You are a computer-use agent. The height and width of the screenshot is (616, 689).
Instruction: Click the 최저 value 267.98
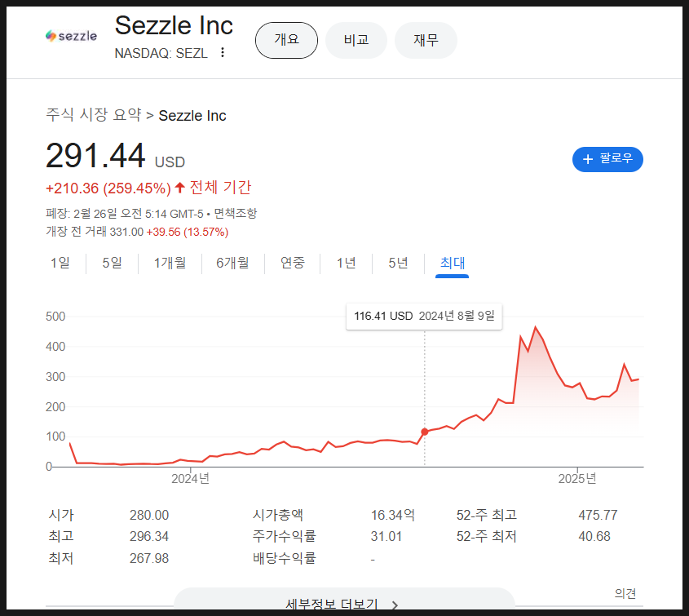pos(149,558)
